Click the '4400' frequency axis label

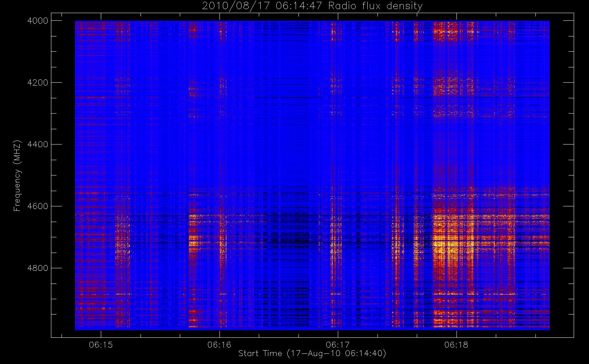(x=38, y=145)
